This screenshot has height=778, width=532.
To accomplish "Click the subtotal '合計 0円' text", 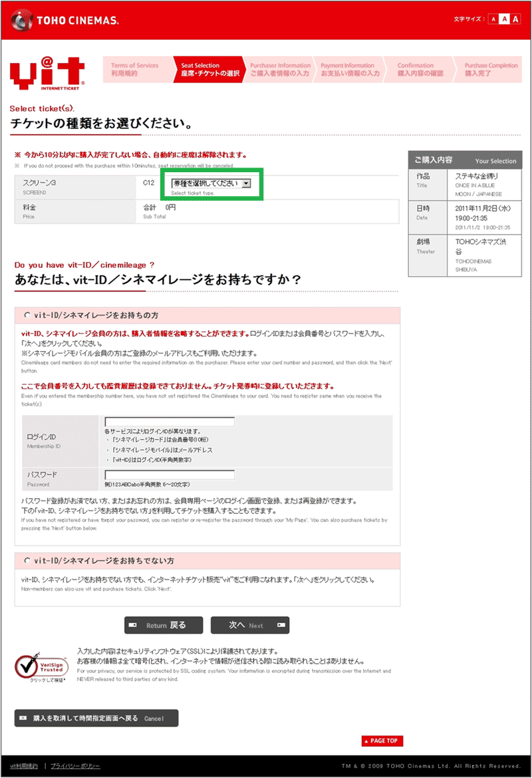I will (x=159, y=207).
